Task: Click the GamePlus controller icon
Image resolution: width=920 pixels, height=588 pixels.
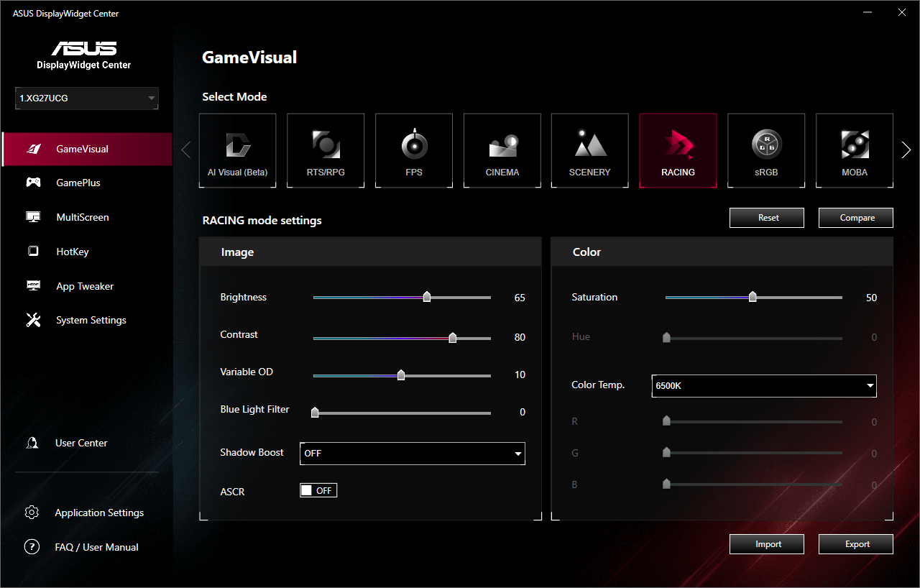Action: [33, 183]
